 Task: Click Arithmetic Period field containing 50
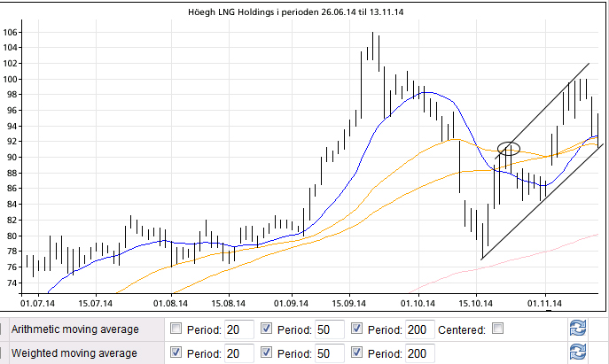point(331,329)
